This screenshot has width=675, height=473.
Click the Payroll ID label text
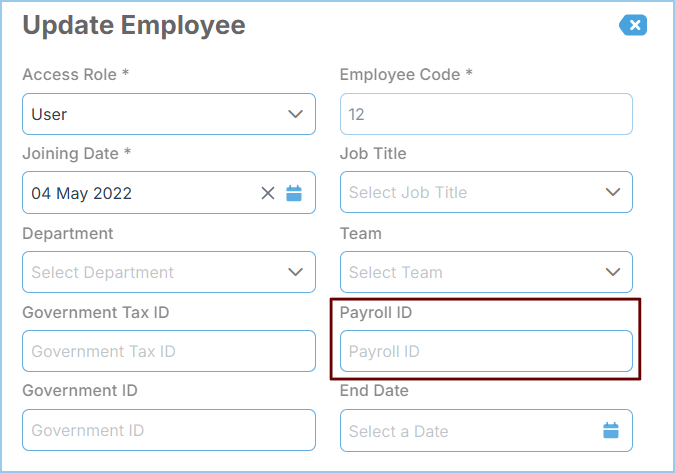376,313
